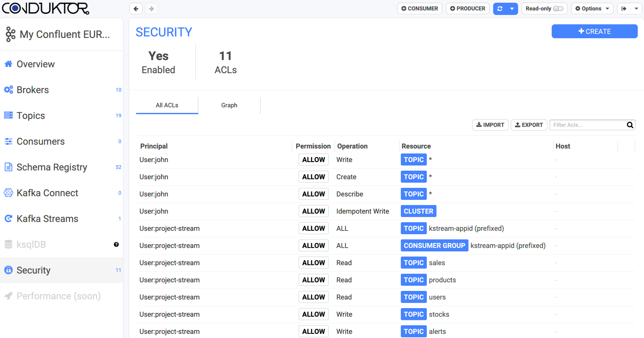Click the forward navigation arrow icon

click(x=151, y=9)
